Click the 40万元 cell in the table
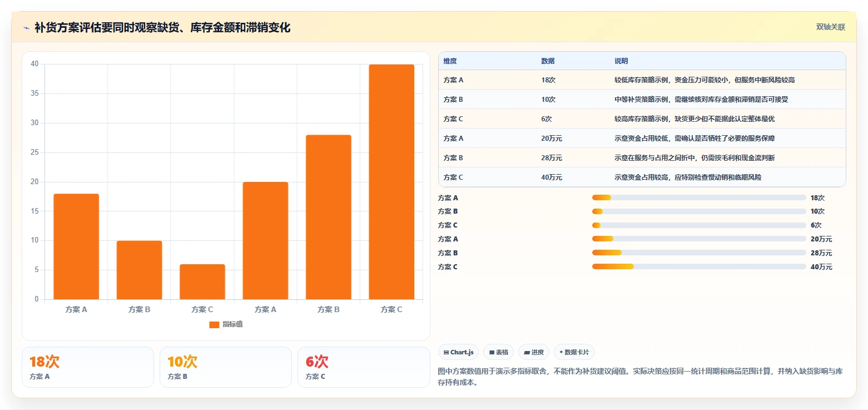The height and width of the screenshot is (410, 868). (552, 177)
